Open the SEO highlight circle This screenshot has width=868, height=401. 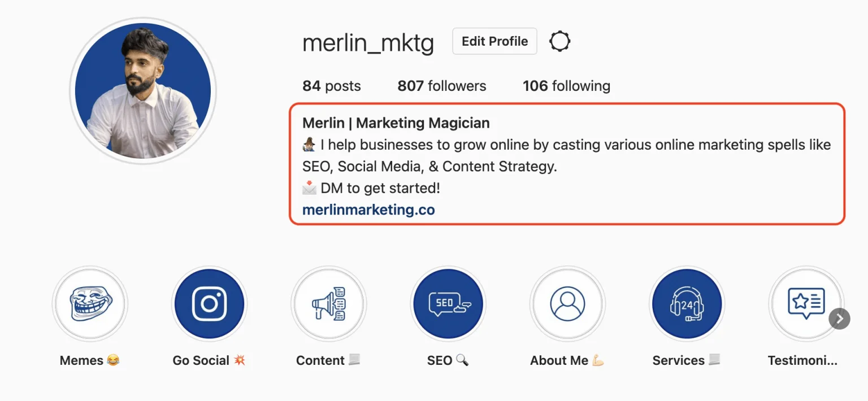pyautogui.click(x=448, y=304)
